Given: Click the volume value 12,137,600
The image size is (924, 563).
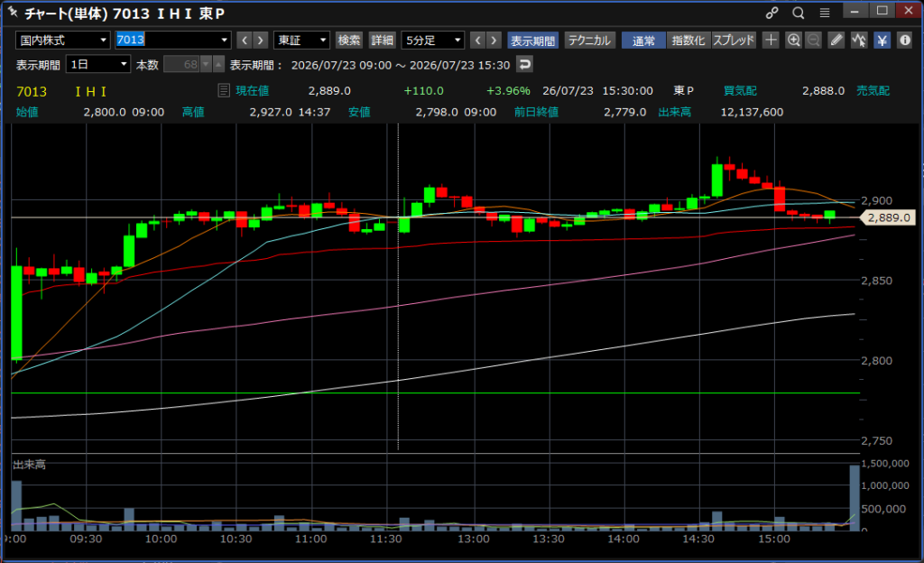Looking at the screenshot, I should click(752, 112).
